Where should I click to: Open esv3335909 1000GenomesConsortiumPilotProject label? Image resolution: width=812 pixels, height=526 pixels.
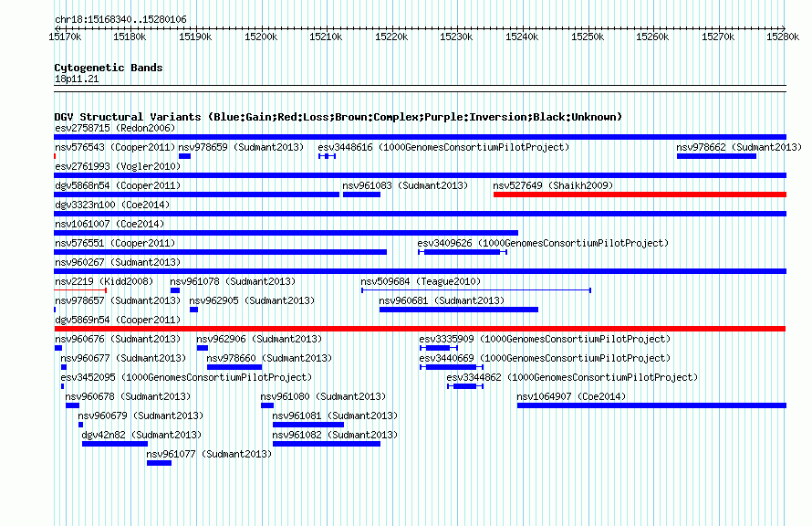[545, 339]
